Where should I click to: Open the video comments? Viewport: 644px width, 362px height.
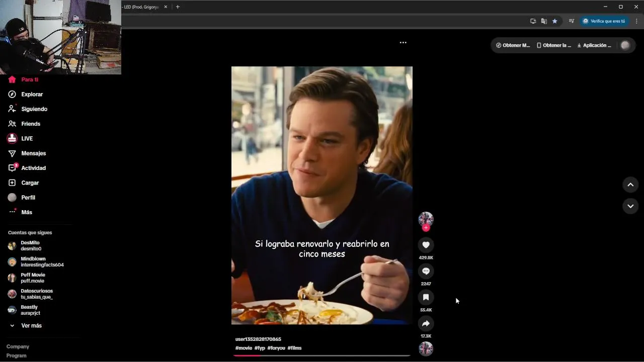pyautogui.click(x=426, y=271)
